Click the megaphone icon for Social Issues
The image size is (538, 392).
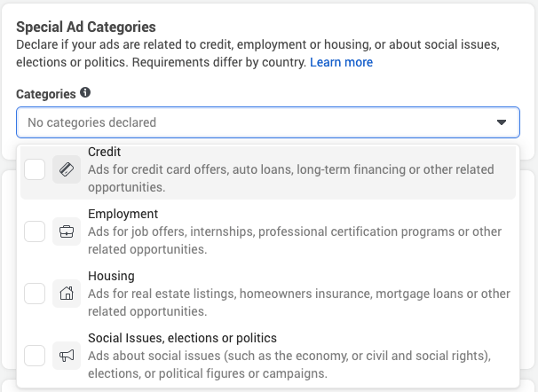(67, 356)
